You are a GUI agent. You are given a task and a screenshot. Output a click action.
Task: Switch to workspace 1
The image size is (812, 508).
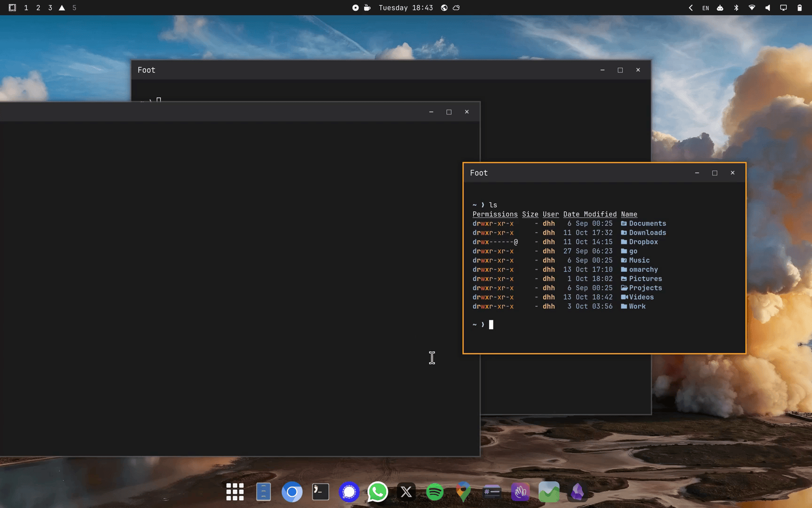click(26, 8)
